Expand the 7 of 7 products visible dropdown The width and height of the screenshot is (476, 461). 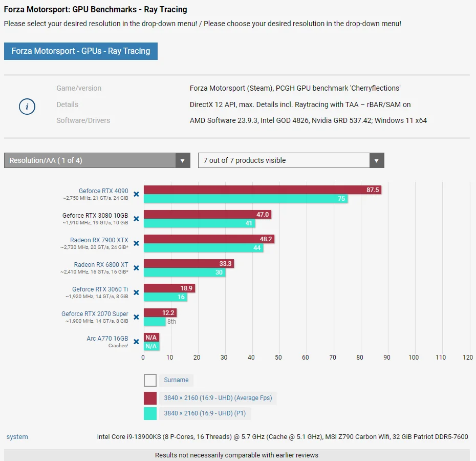point(291,160)
